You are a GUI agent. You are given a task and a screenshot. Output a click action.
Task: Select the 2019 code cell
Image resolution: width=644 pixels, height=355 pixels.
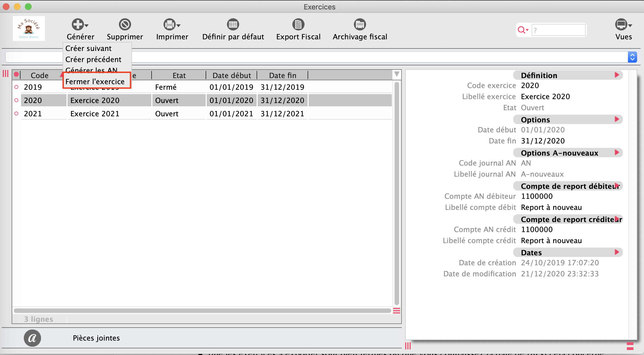(x=44, y=87)
